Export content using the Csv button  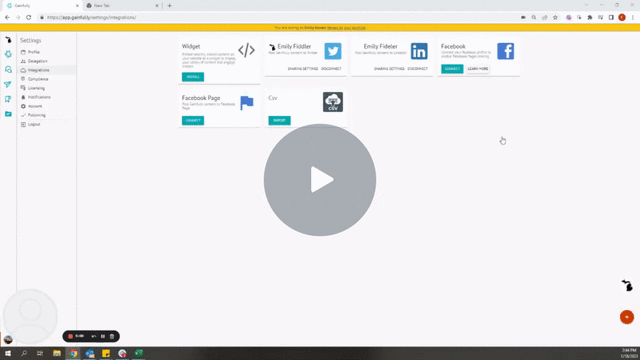[279, 120]
